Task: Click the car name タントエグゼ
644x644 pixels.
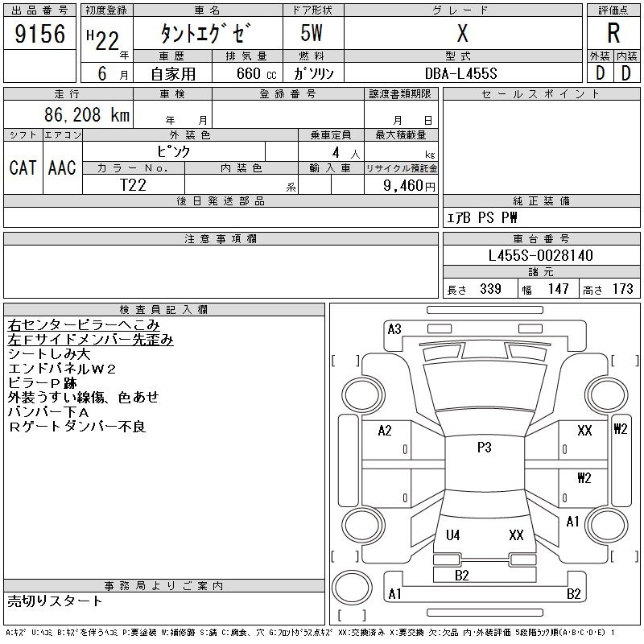Action: pyautogui.click(x=207, y=34)
